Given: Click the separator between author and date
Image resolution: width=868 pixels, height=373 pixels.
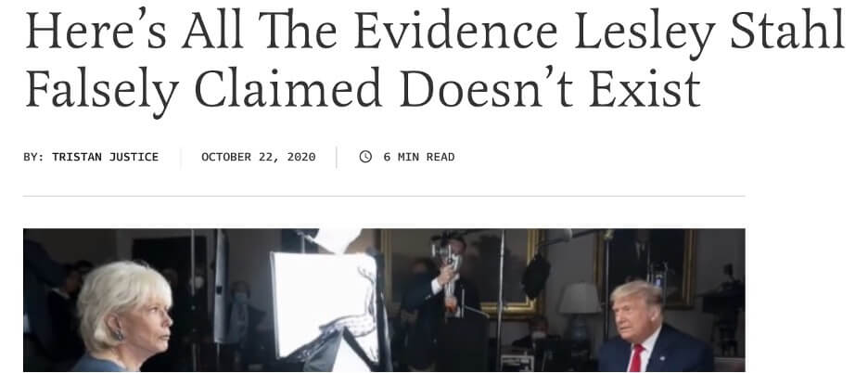Looking at the screenshot, I should pyautogui.click(x=181, y=158).
